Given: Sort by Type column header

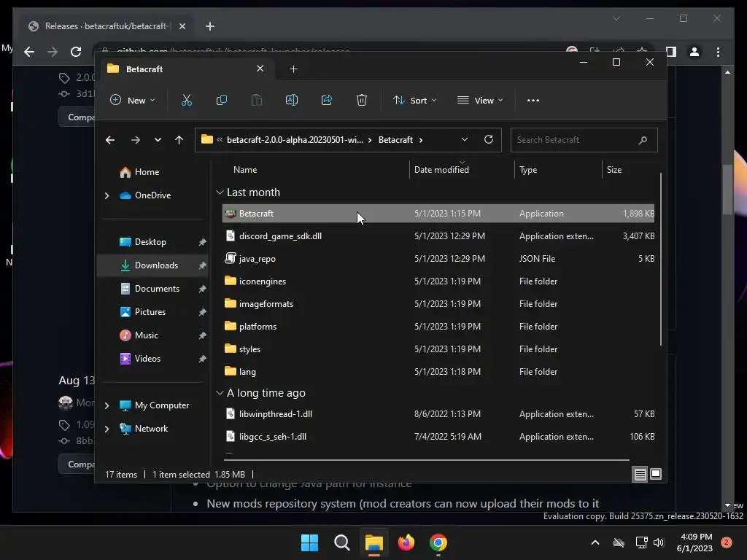Looking at the screenshot, I should [x=528, y=170].
